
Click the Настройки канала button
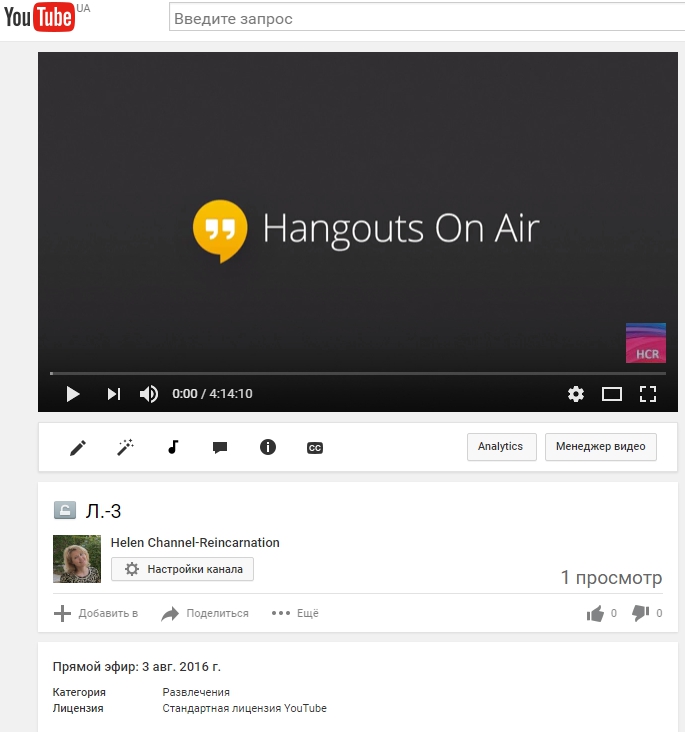click(183, 569)
